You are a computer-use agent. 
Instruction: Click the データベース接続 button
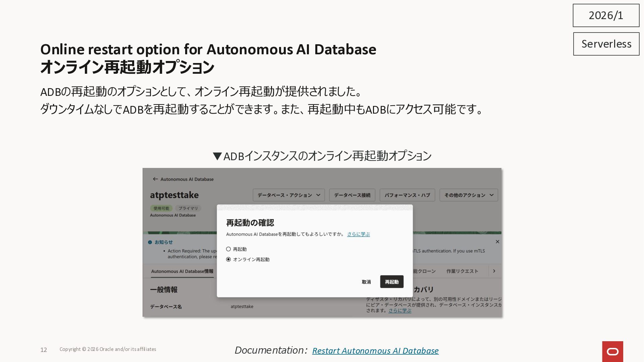point(352,195)
